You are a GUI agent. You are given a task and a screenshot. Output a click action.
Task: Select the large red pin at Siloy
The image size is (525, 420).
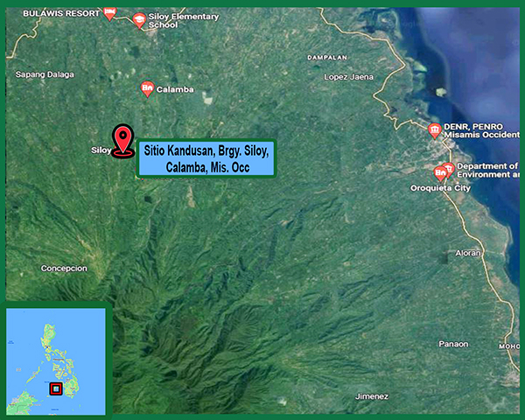(x=123, y=140)
